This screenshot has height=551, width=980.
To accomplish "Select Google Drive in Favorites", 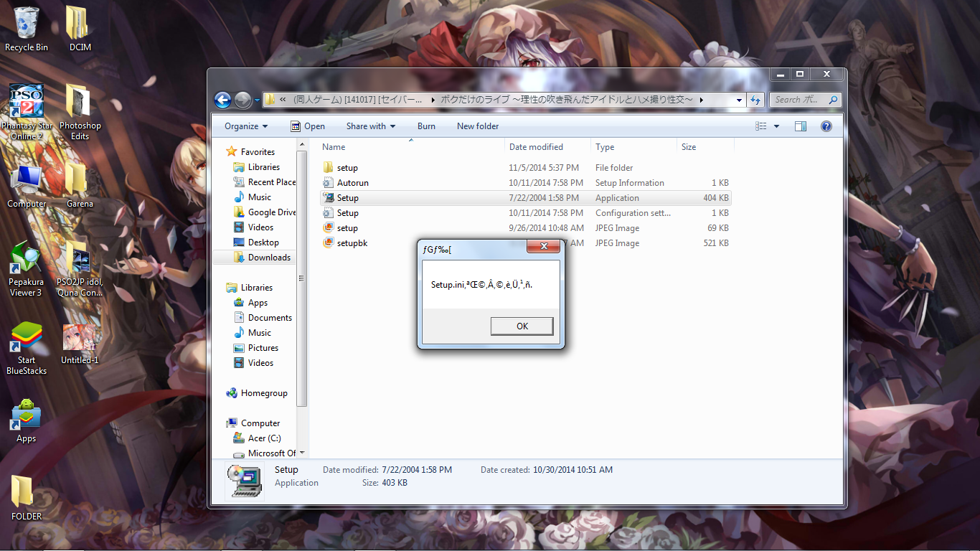I will (271, 212).
